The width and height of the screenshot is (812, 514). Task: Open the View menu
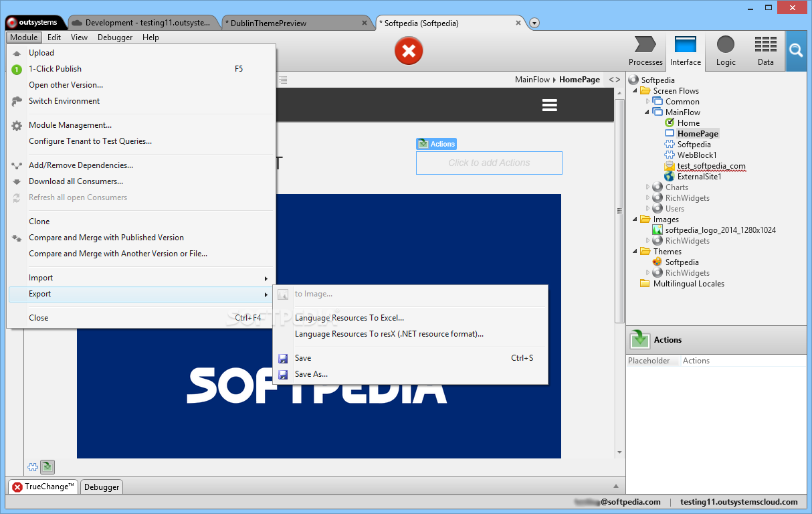click(x=79, y=37)
